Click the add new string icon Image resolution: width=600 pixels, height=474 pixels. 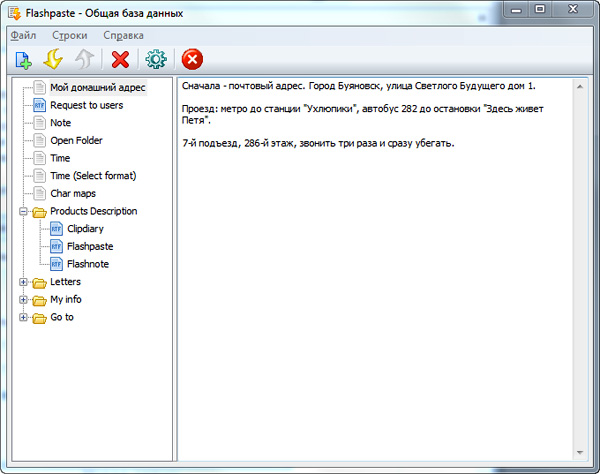pyautogui.click(x=23, y=60)
